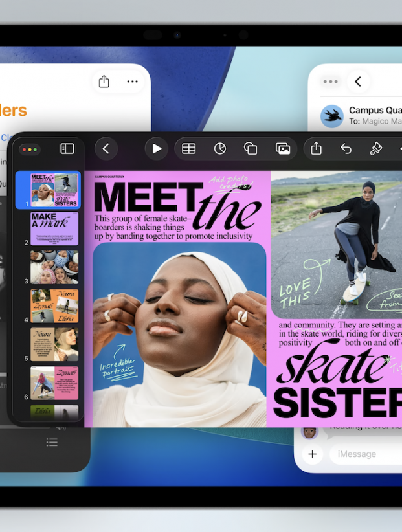Tap the plus button beside iMessage field
Screen dimensions: 402x532
[312, 454]
